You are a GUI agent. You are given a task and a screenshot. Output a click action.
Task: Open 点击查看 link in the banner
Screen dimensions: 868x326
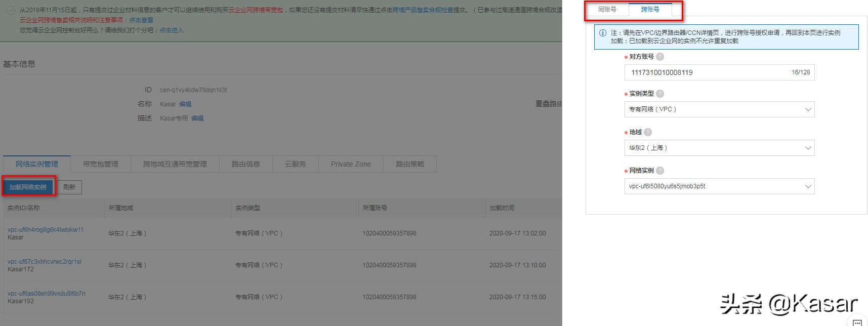coord(141,20)
